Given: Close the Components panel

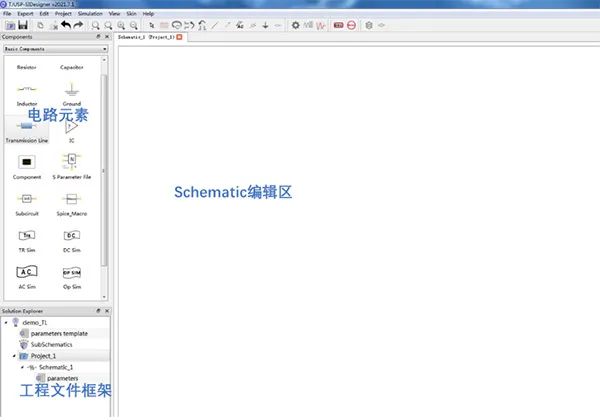Looking at the screenshot, I should [x=107, y=36].
